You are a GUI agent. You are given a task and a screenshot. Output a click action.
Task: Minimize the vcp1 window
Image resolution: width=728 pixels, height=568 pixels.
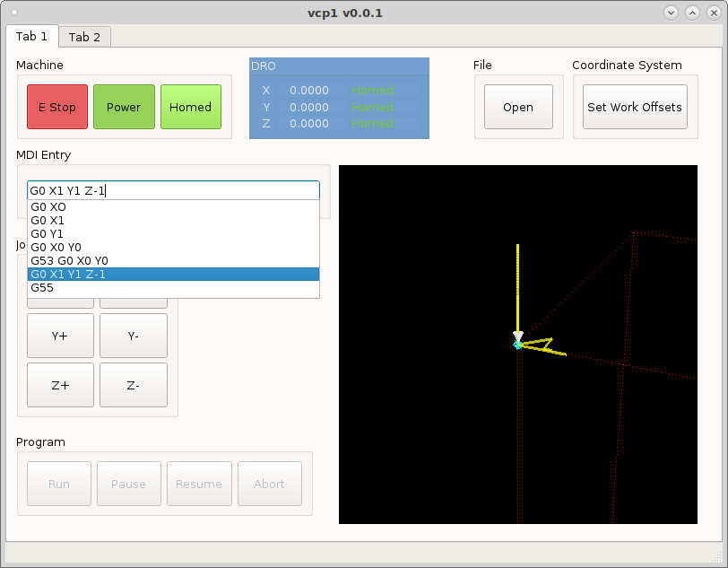[671, 13]
